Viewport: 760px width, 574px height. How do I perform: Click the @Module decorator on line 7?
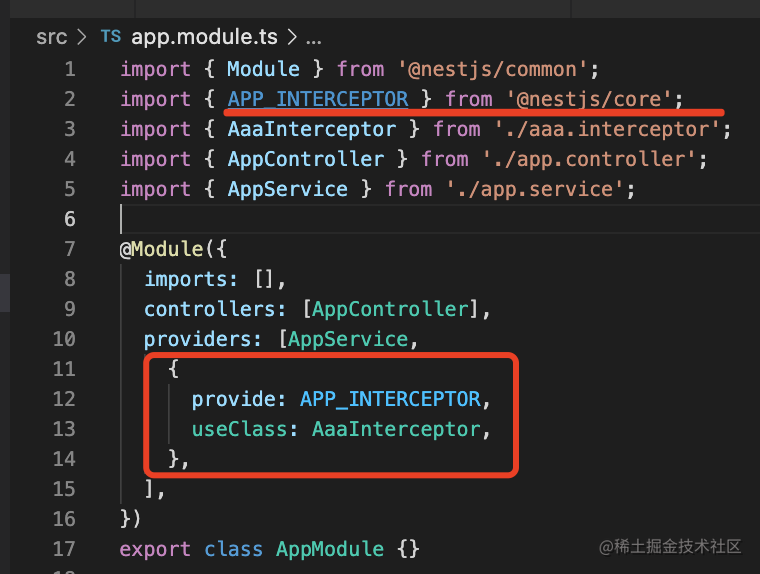(161, 249)
